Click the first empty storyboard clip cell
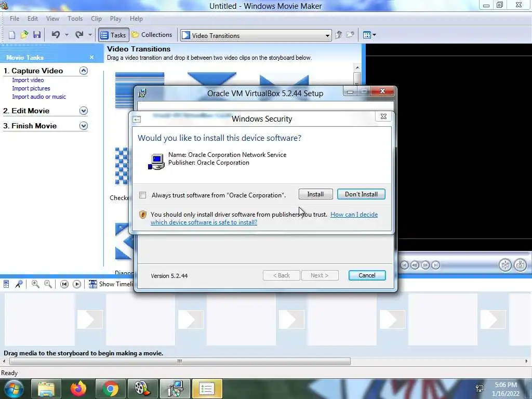The height and width of the screenshot is (399, 532). [x=39, y=320]
